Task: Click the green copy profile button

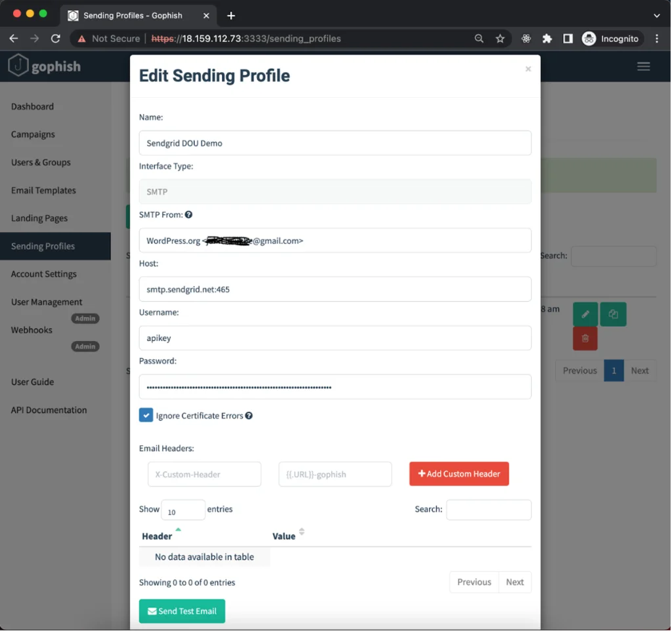Action: [613, 314]
